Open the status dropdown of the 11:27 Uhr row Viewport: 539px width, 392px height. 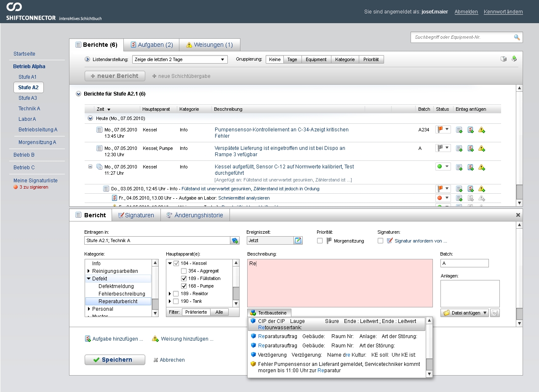pyautogui.click(x=443, y=167)
